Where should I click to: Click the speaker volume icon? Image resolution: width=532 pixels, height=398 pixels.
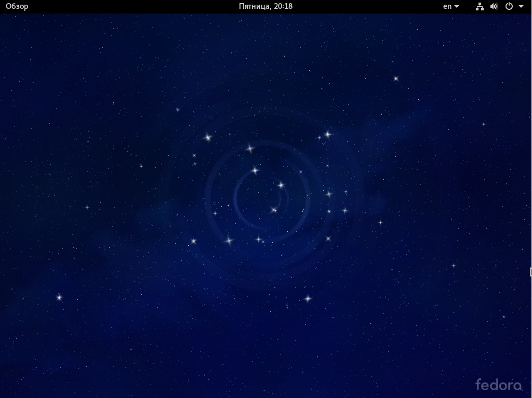click(x=494, y=6)
